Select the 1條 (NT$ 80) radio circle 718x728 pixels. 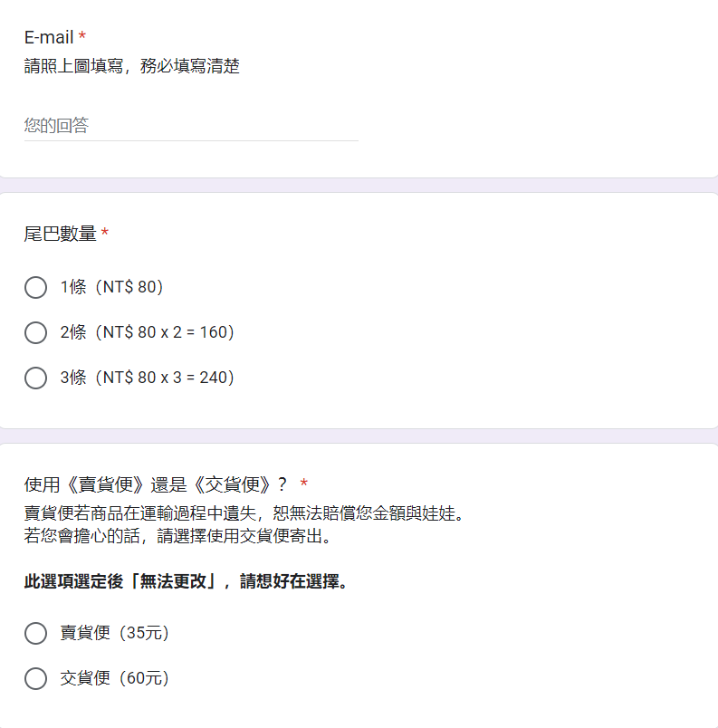[35, 287]
